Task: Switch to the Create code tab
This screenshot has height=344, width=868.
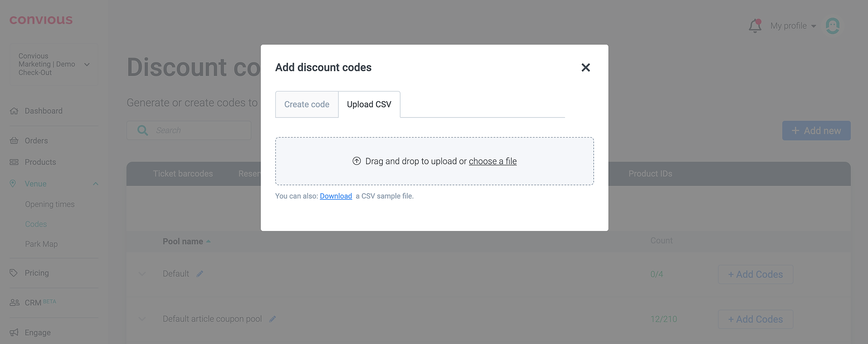Action: tap(307, 104)
